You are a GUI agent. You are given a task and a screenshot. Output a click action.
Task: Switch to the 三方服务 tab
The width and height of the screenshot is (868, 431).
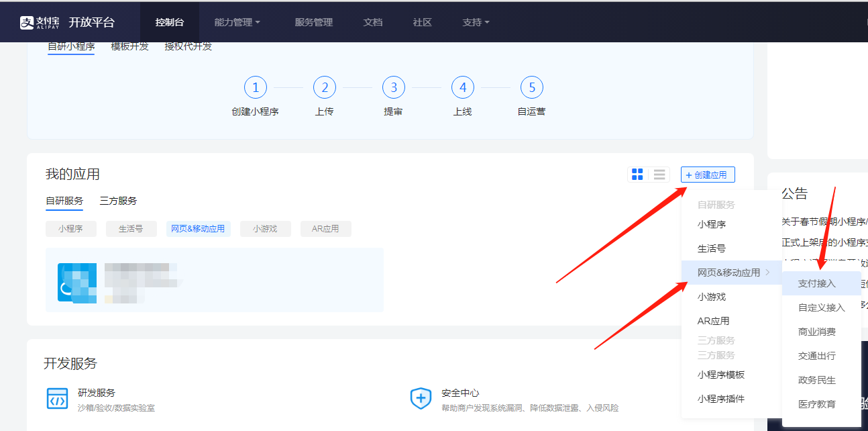[118, 201]
